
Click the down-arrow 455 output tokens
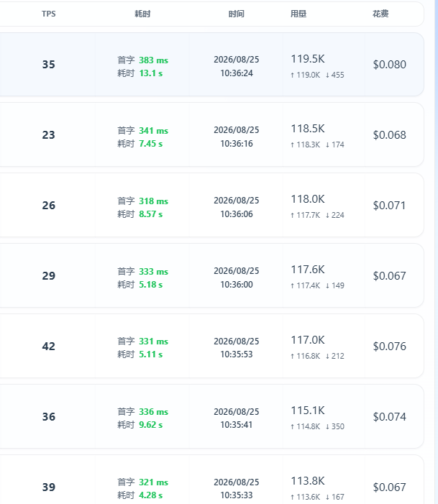(x=334, y=75)
